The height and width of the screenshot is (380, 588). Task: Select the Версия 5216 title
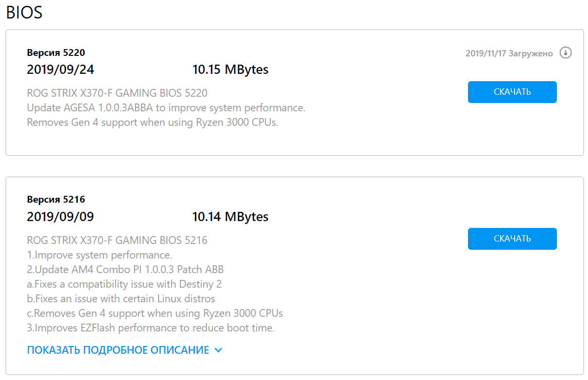[56, 199]
